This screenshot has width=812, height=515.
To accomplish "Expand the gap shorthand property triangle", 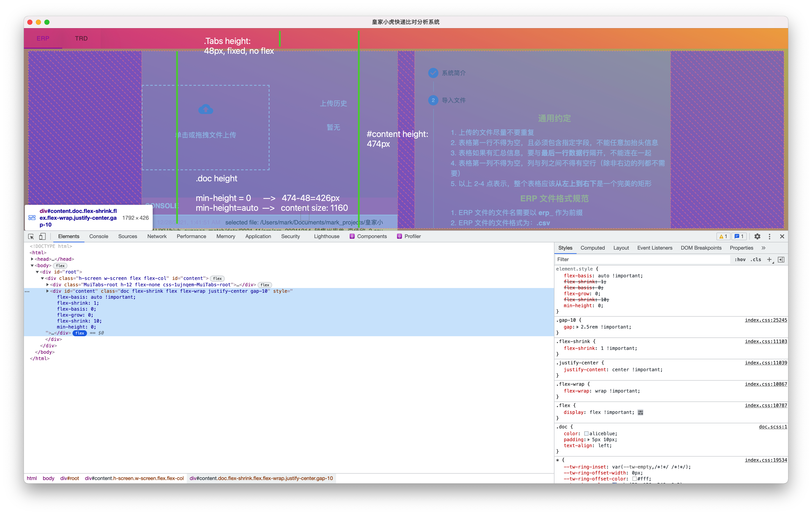I will click(578, 327).
